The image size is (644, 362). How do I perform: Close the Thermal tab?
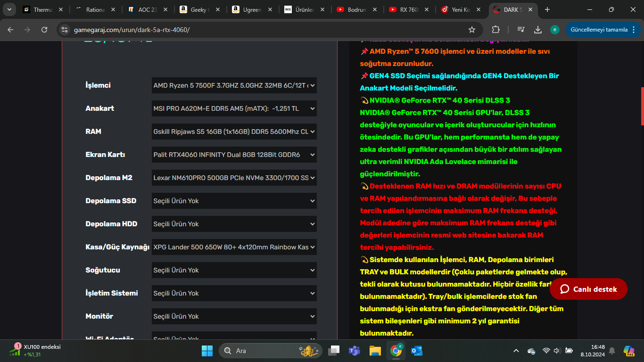point(61,9)
